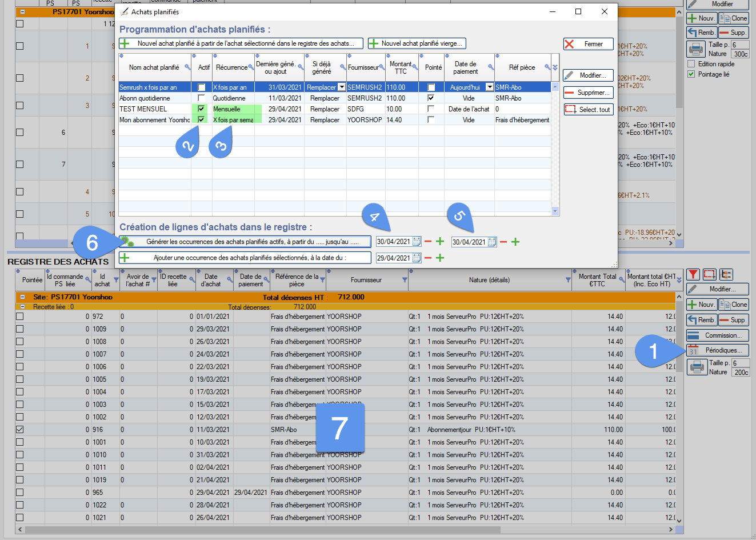Click Ajouter une occurrence des achats sélectionnés
Screen dimensions: 756x540
(x=245, y=258)
